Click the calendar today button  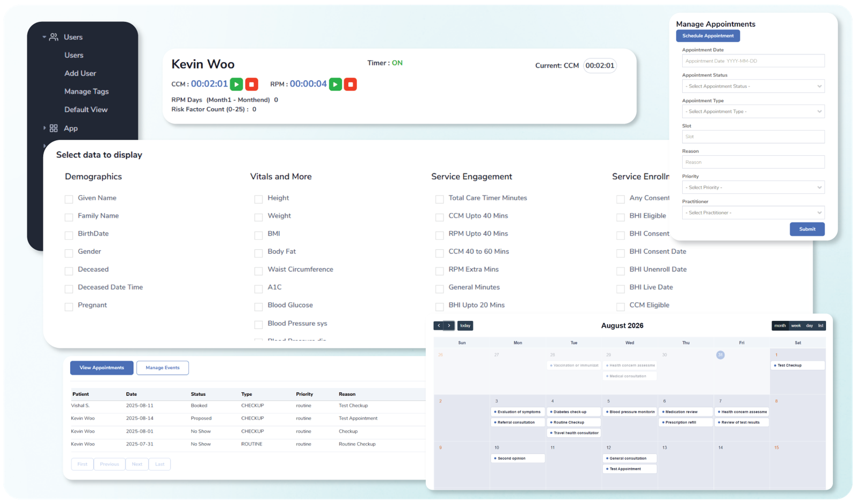click(x=465, y=325)
